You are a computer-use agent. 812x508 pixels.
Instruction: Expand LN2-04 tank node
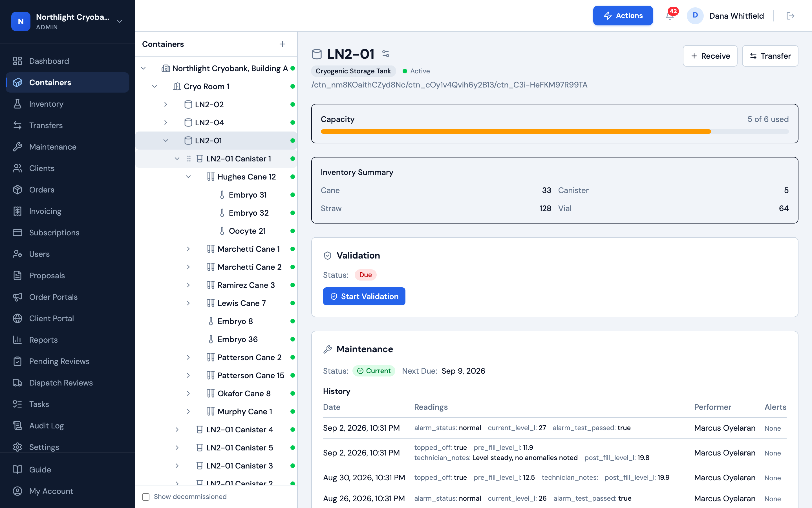click(x=166, y=123)
